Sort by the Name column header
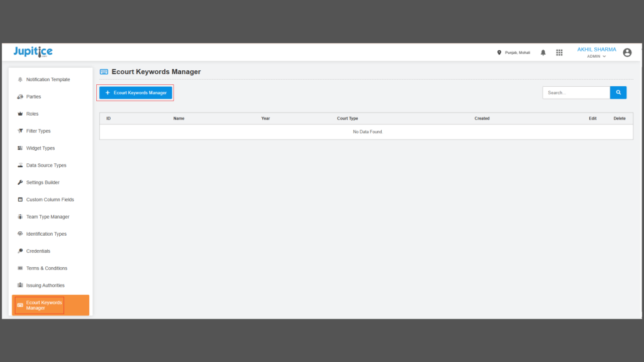This screenshot has height=362, width=644. click(x=179, y=118)
